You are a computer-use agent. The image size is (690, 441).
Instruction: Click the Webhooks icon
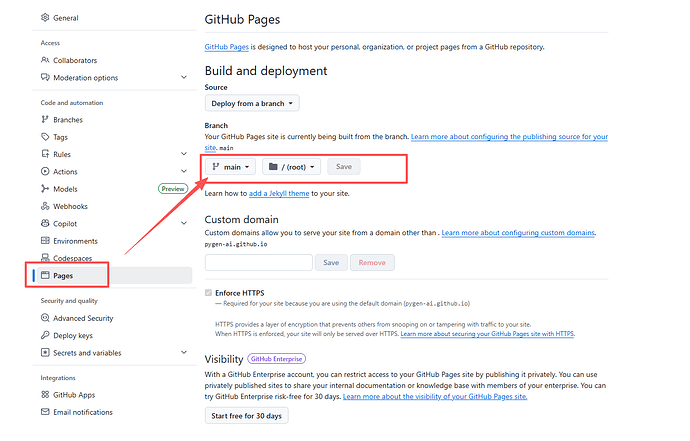click(45, 206)
